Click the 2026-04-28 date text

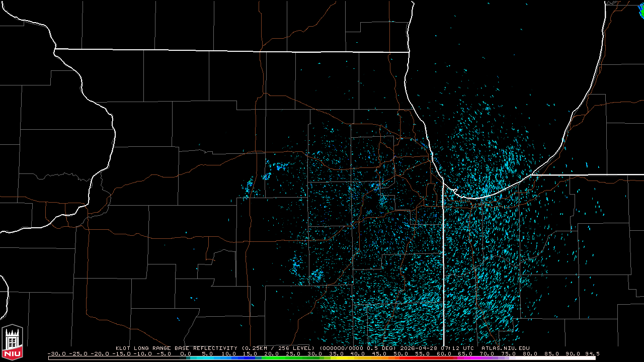point(419,348)
